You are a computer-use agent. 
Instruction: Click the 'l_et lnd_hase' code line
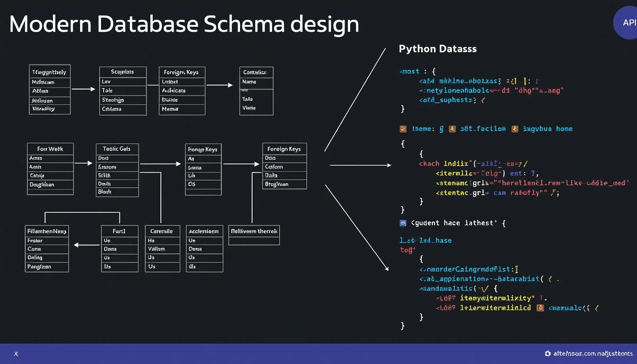click(426, 240)
